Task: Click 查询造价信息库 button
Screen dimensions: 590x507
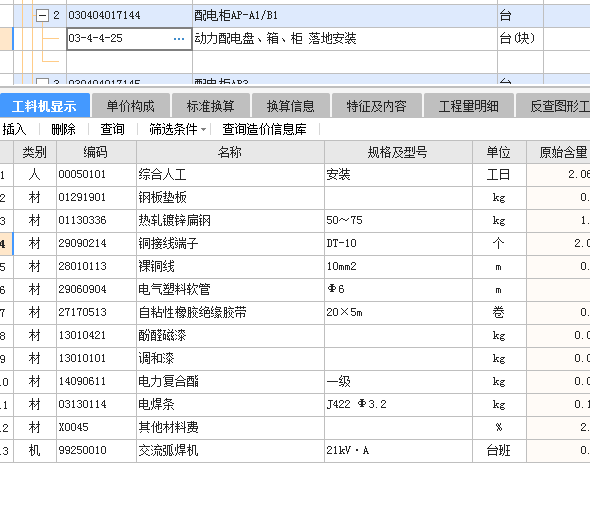Action: tap(264, 129)
